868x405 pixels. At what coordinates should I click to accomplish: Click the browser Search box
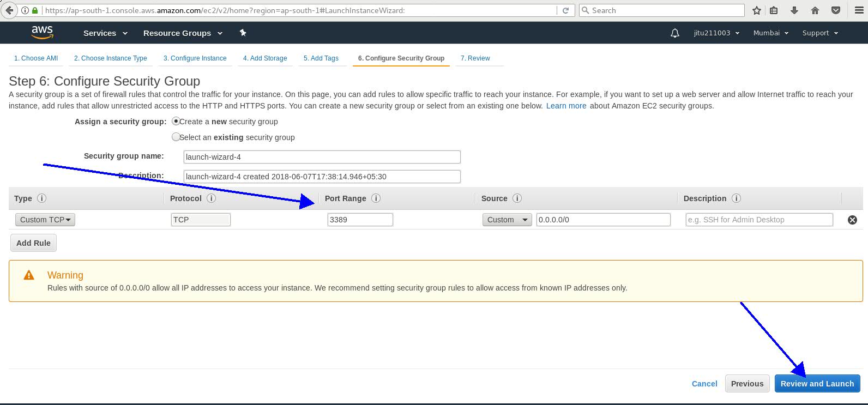pyautogui.click(x=661, y=10)
